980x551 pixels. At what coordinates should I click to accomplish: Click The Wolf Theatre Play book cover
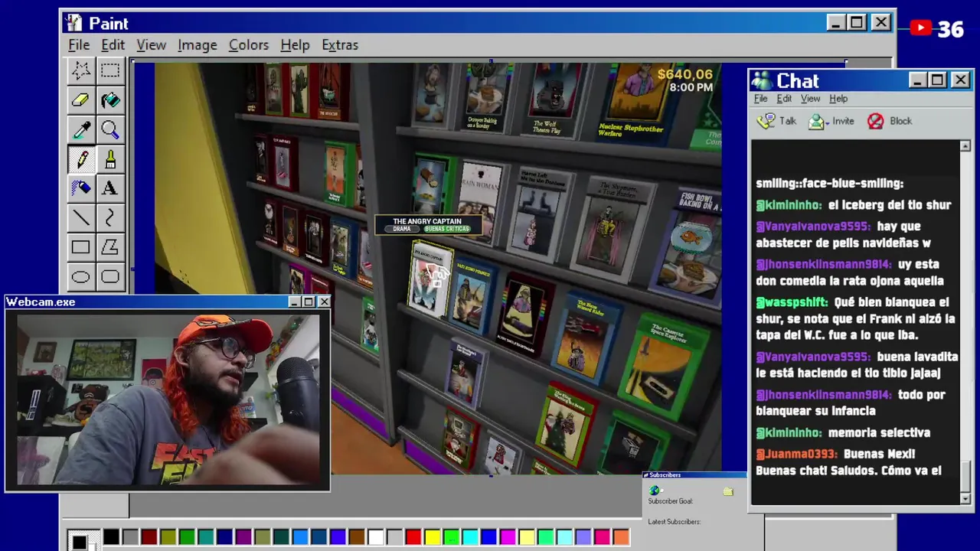click(552, 99)
